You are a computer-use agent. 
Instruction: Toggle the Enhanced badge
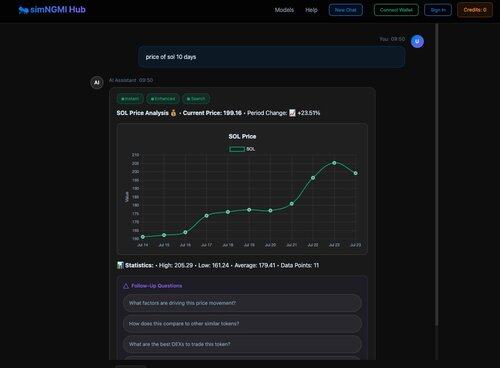(163, 99)
